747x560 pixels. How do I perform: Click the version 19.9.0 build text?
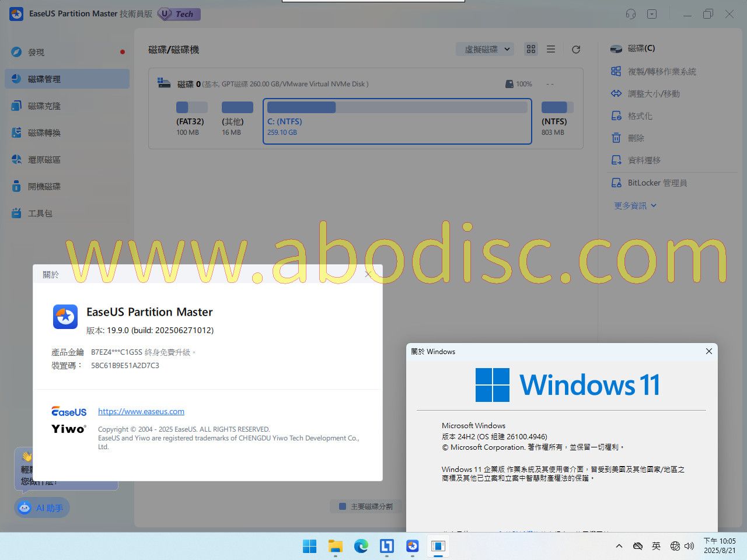pos(150,330)
